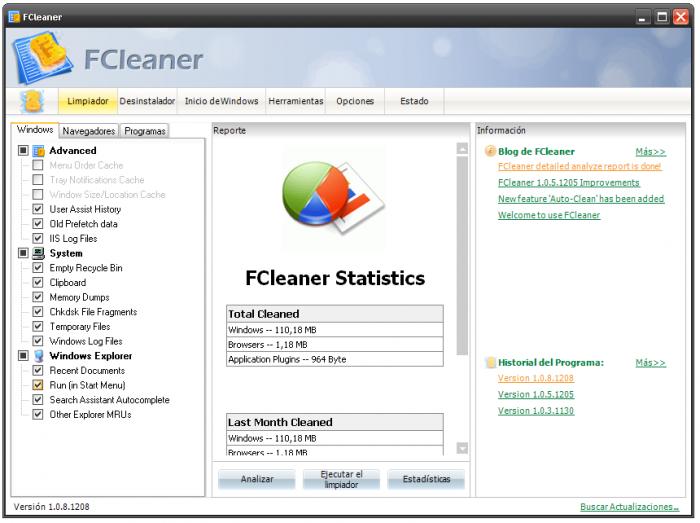Viewport: 700px width, 523px height.
Task: Open the Version 1.0.3.1130 link
Action: pos(536,411)
